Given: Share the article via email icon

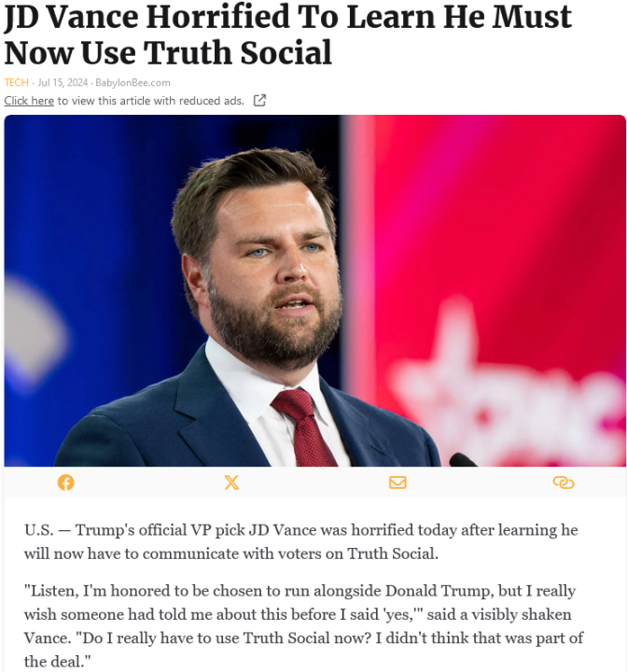Looking at the screenshot, I should coord(397,483).
